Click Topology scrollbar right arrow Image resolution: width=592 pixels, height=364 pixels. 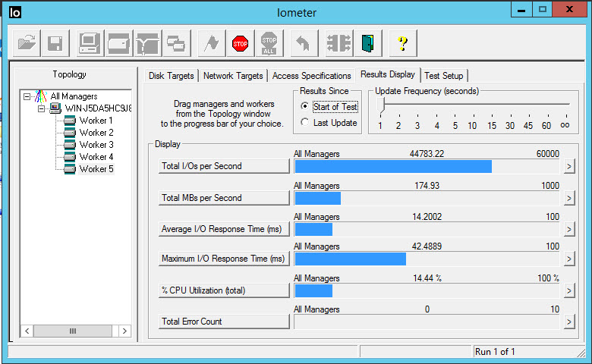click(x=124, y=331)
